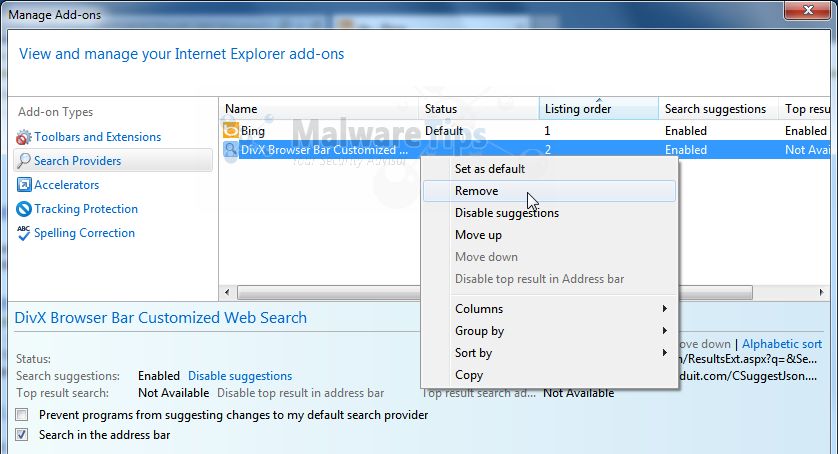Choose Move down in context menu
The height and width of the screenshot is (454, 838).
(549, 257)
